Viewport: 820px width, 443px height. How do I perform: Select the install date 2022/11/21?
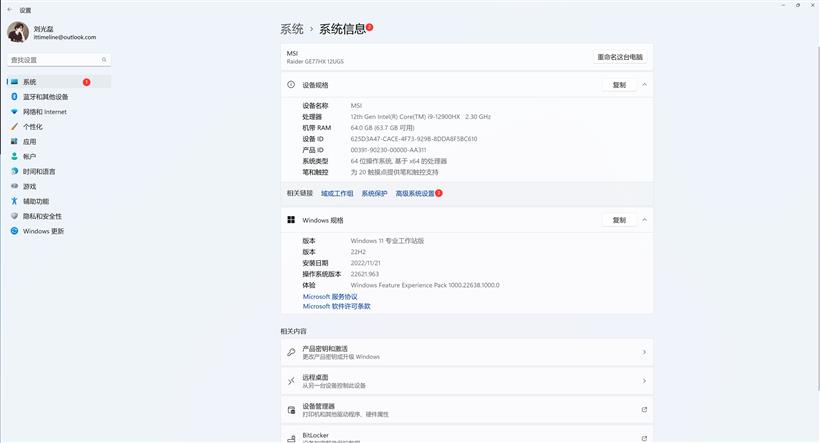(x=366, y=263)
